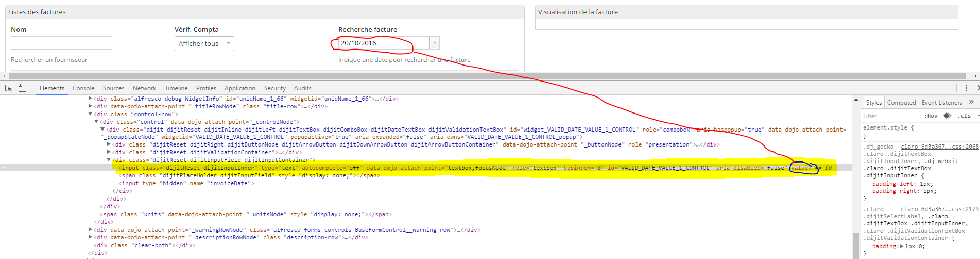This screenshot has height=259, width=980.
Task: Show more Styles pane tabs chevron
Action: click(x=971, y=102)
